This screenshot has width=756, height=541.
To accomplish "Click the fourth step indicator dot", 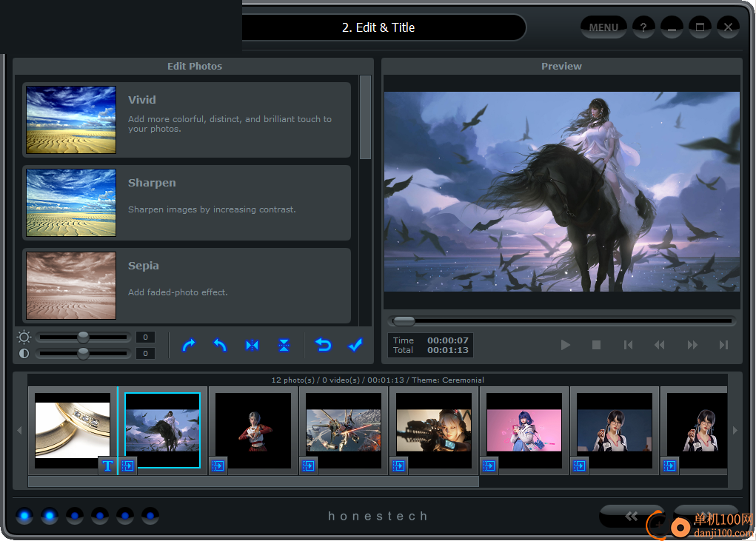I will (100, 516).
